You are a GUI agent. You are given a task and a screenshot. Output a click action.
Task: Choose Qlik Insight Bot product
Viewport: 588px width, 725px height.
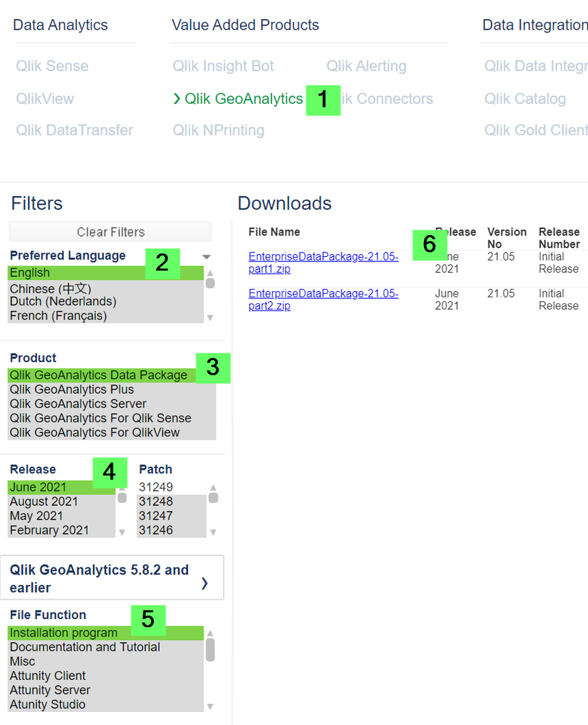point(223,66)
